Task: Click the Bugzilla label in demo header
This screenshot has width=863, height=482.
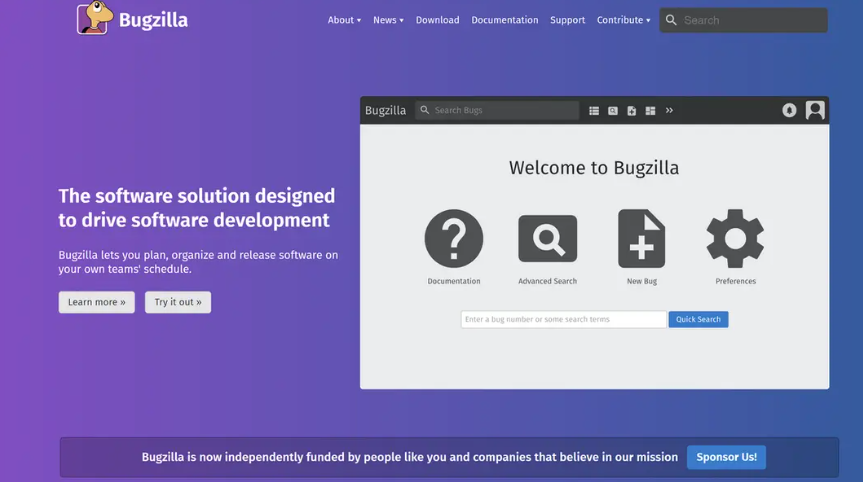Action: point(385,110)
